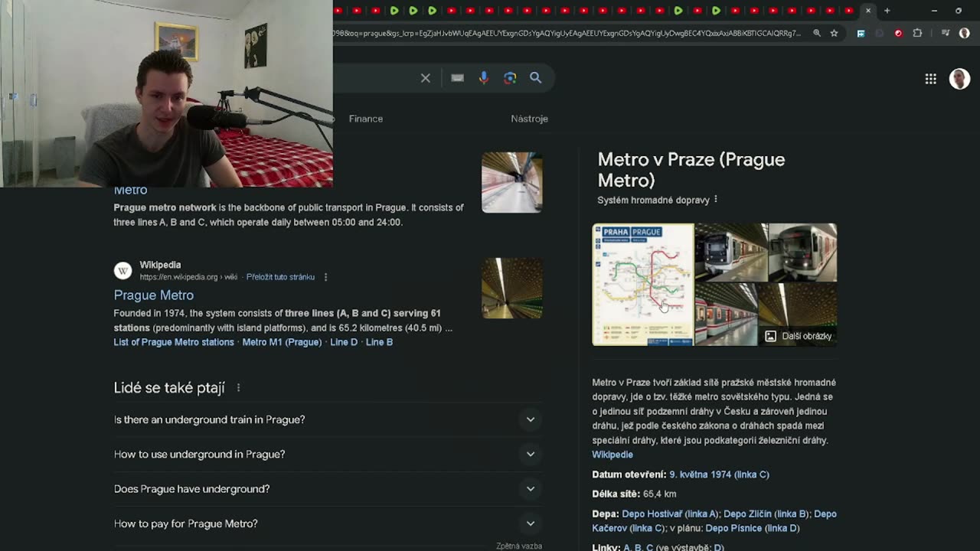Open the Chrome extensions puzzle menu
This screenshot has height=551, width=980.
(917, 33)
